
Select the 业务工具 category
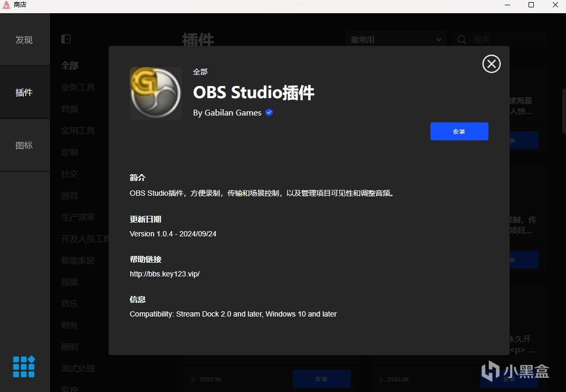click(x=78, y=88)
